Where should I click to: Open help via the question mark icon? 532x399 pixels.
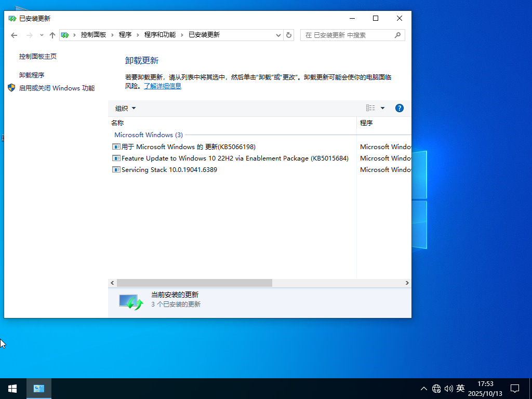(399, 108)
